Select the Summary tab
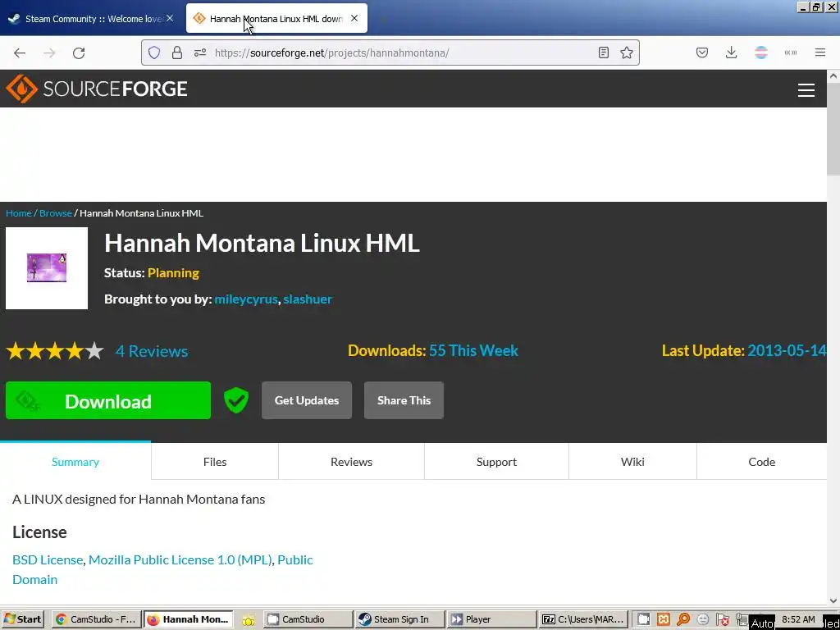Viewport: 840px width, 630px height. 75,461
